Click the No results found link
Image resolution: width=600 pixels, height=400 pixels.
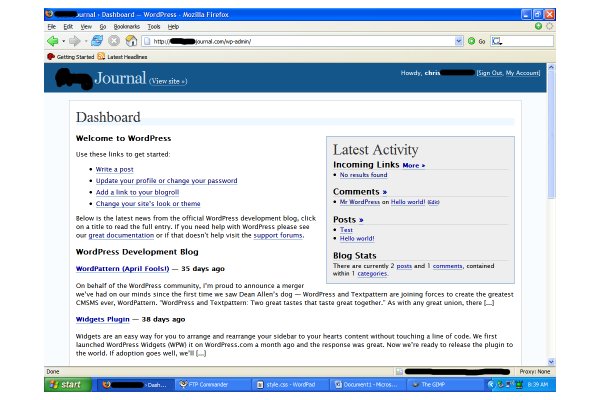click(364, 175)
